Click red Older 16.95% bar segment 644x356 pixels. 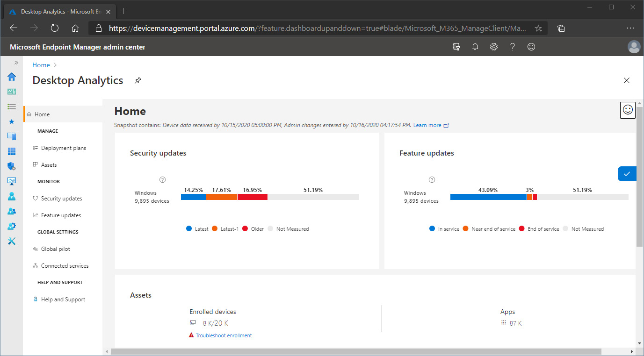[253, 197]
